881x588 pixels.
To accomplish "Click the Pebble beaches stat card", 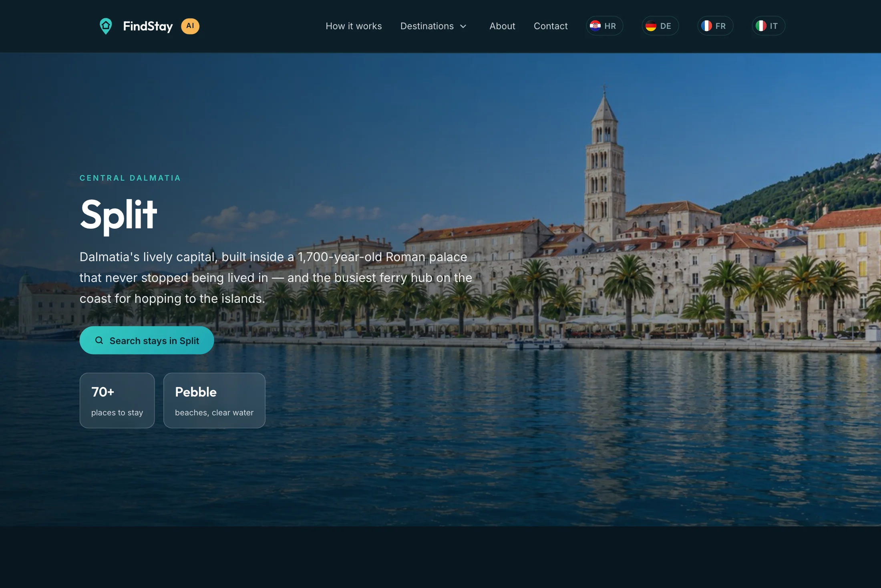I will pyautogui.click(x=214, y=401).
